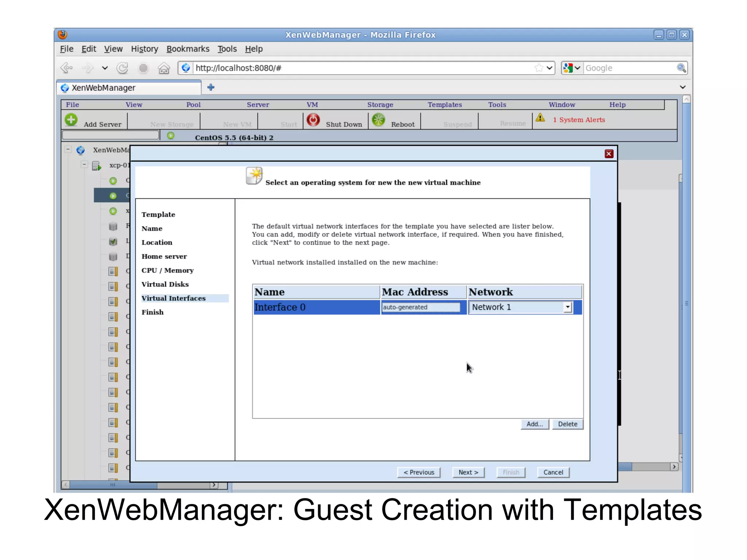Click the < Previous button
Screen dimensions: 747x560
(419, 472)
